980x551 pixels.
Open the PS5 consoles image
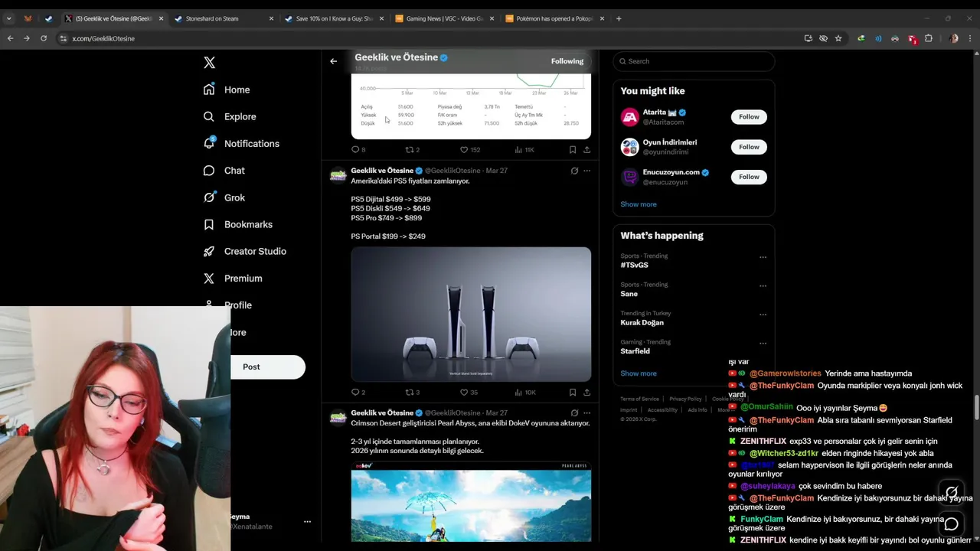(x=471, y=314)
